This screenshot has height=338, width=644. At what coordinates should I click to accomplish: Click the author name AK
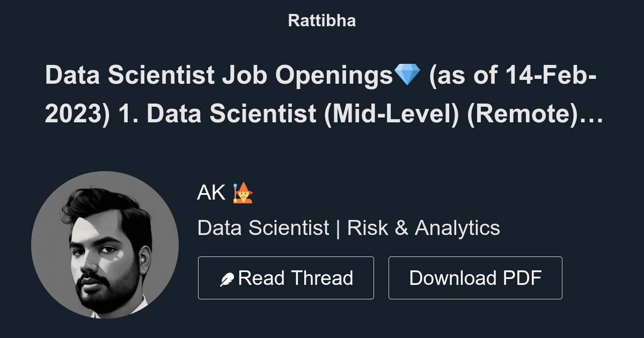211,192
